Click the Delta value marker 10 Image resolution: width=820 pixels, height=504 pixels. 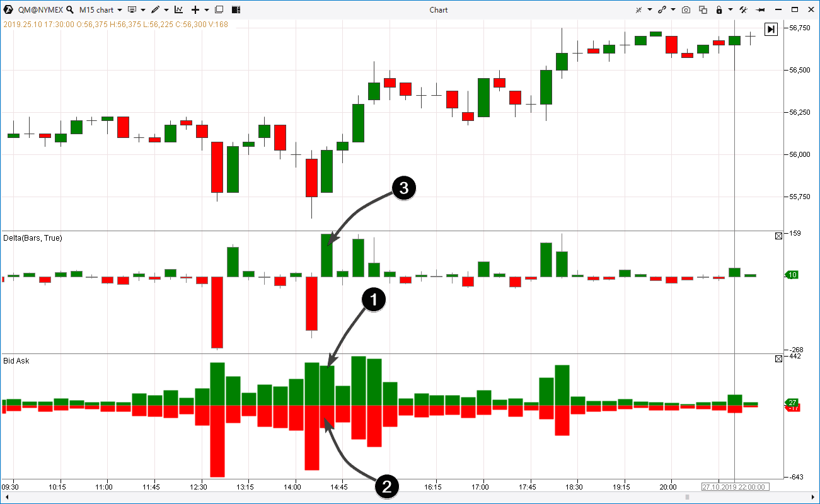(792, 275)
